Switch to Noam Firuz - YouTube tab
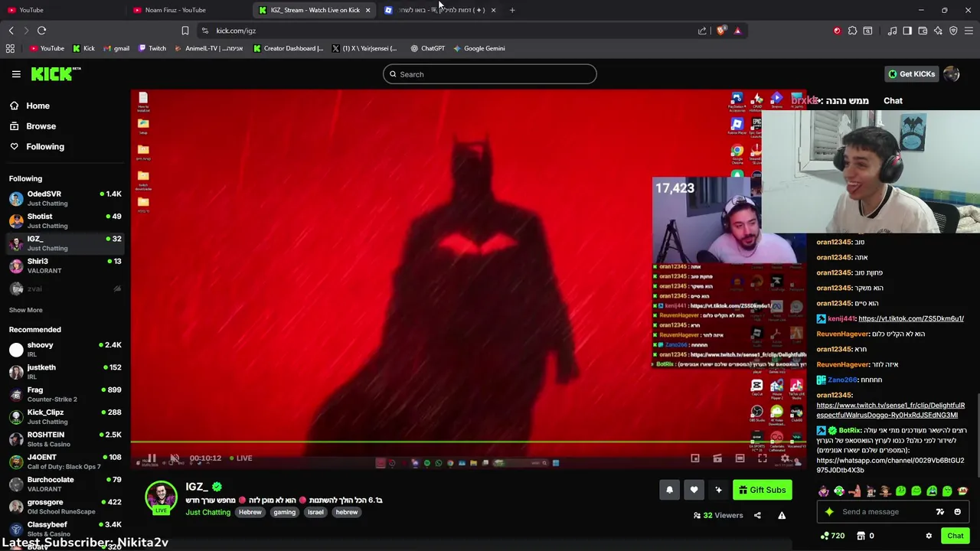The image size is (980, 551). (188, 10)
